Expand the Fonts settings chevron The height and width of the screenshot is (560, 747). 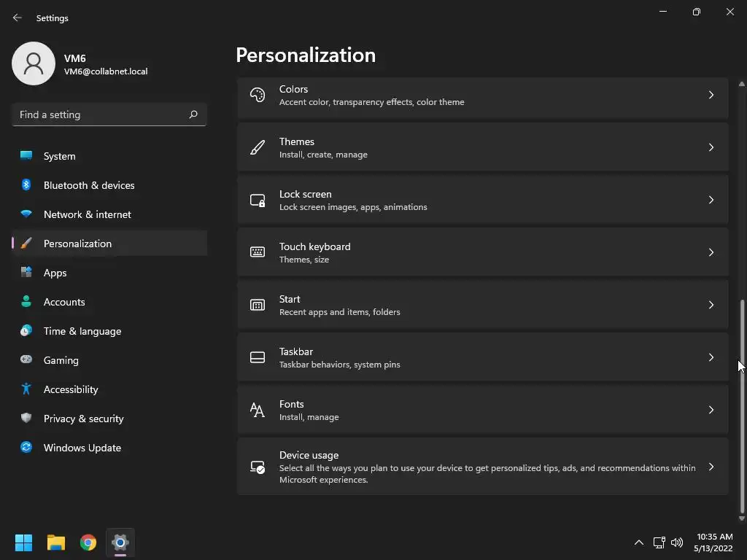click(x=711, y=410)
